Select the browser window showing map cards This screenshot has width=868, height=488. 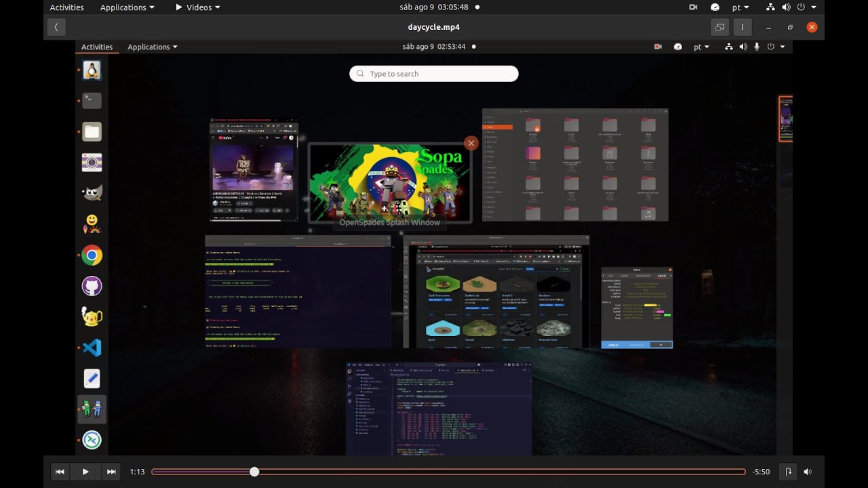[x=496, y=292]
